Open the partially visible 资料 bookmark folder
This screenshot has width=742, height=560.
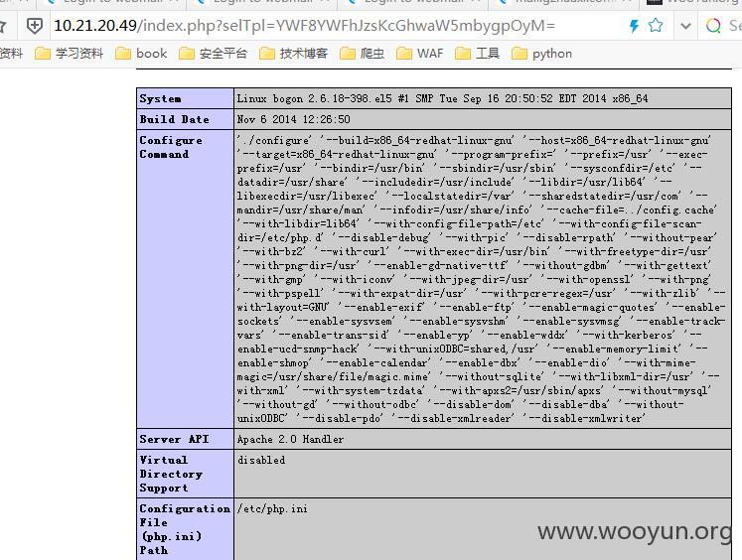pyautogui.click(x=11, y=54)
